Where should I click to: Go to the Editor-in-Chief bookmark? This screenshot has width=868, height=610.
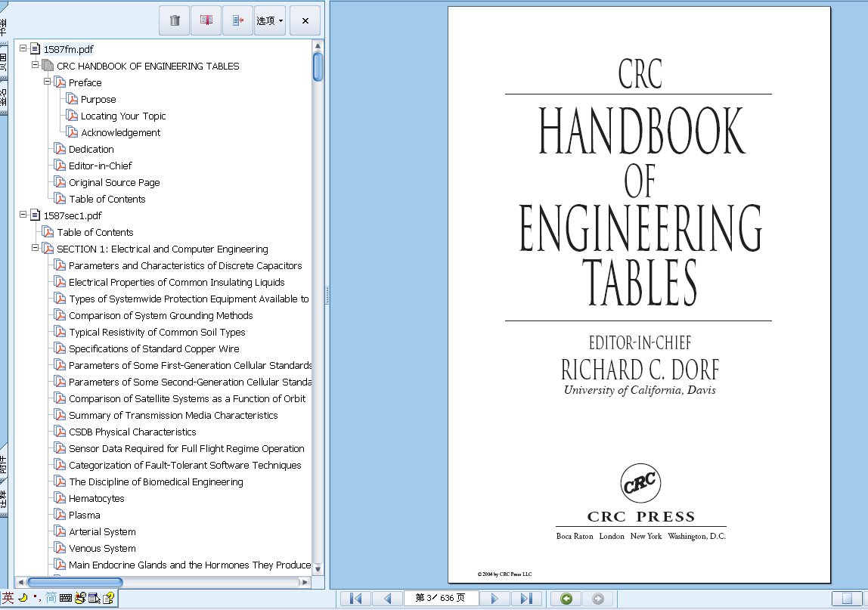click(x=101, y=166)
